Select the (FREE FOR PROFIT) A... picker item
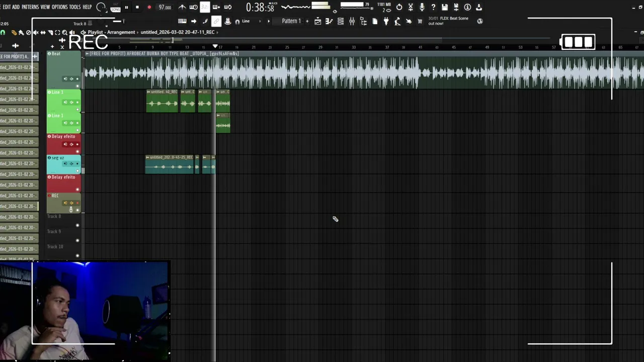 click(x=19, y=56)
